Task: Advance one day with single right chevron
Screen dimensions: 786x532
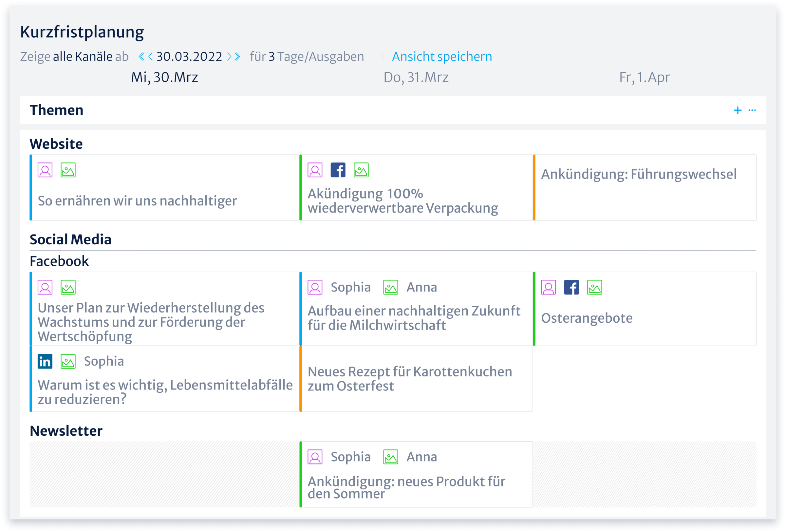Action: [229, 56]
